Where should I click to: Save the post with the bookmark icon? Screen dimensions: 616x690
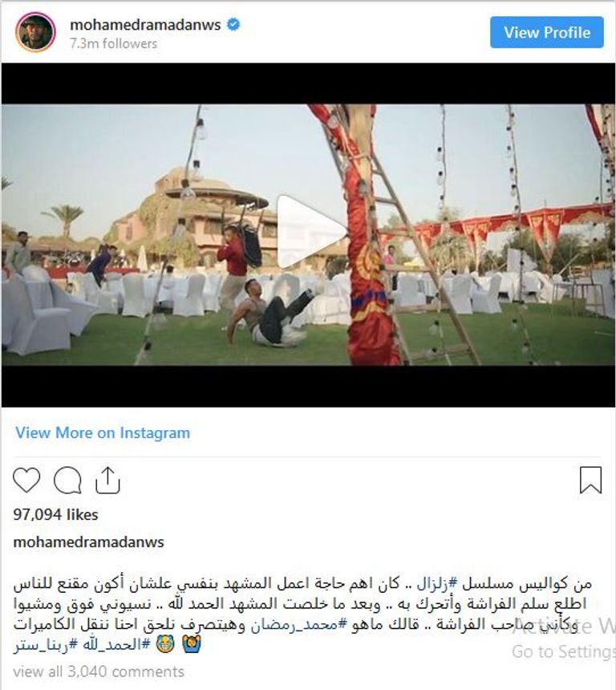click(590, 480)
